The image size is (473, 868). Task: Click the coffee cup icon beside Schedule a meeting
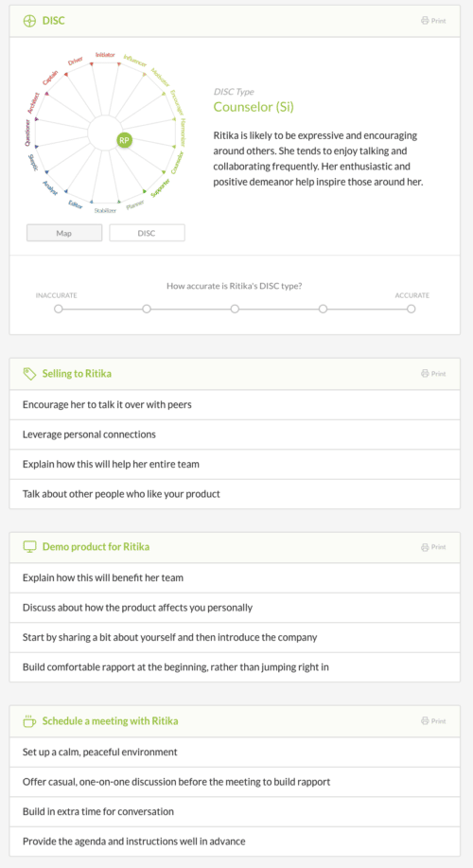29,720
